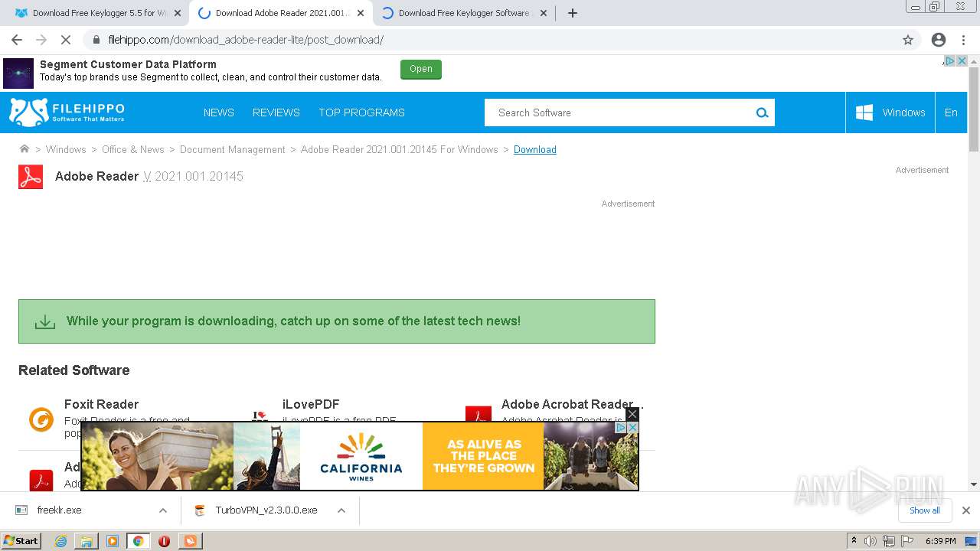
Task: Click the red Opera taskbar icon
Action: coord(164,541)
